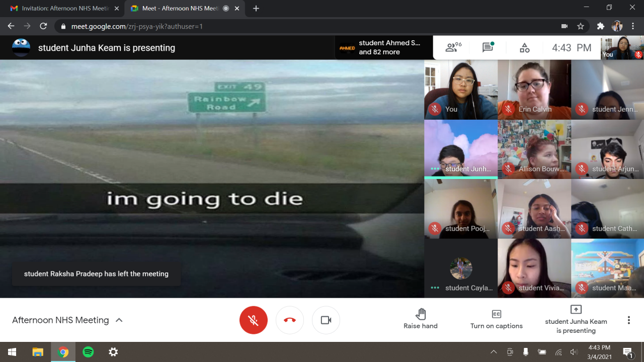
Task: Click the microphone tray icon
Action: click(526, 352)
